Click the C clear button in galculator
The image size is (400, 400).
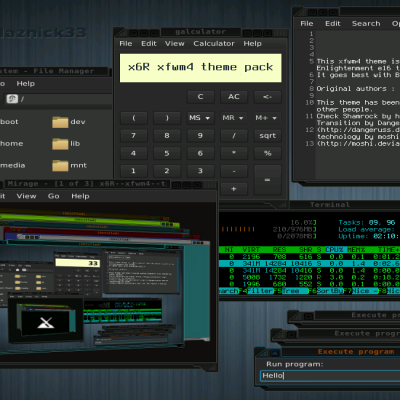[x=200, y=97]
